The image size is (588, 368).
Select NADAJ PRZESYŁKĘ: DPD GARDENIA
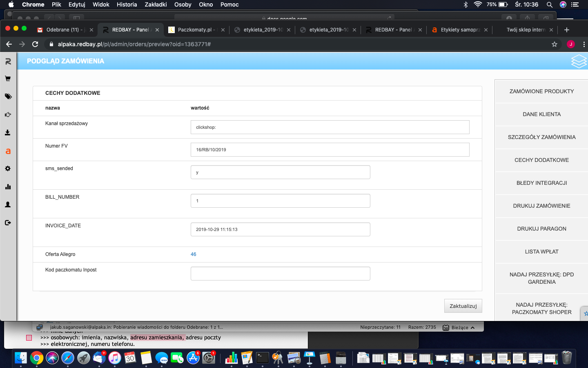541,278
